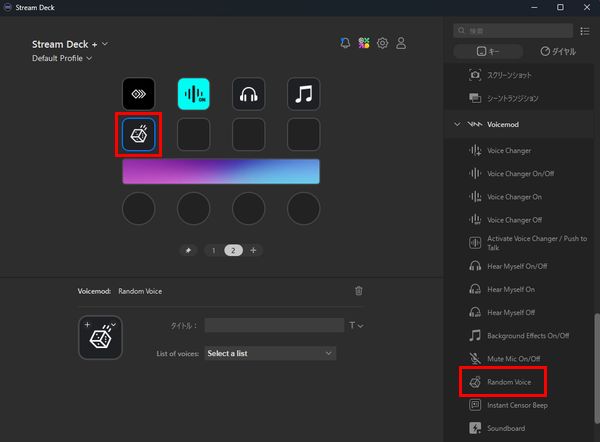Open title font style T dropdown
This screenshot has height=442, width=600.
tap(356, 325)
